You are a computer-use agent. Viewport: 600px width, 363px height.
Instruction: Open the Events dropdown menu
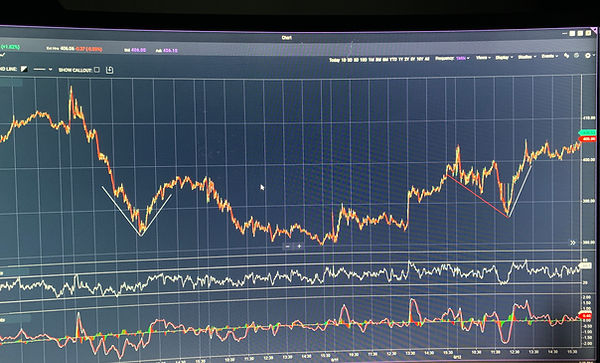pyautogui.click(x=549, y=56)
